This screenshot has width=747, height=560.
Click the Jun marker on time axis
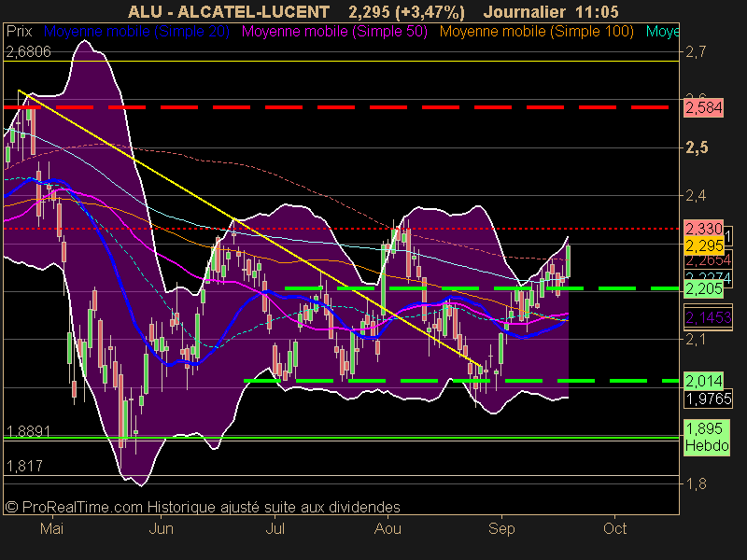(161, 528)
